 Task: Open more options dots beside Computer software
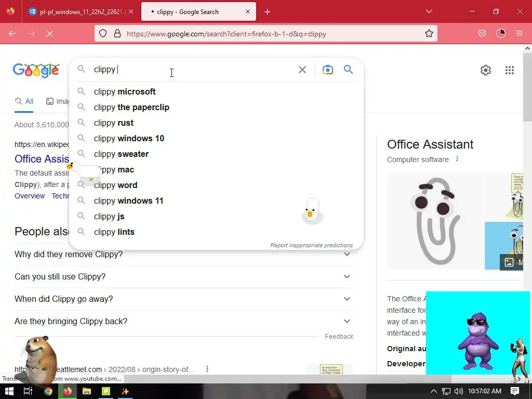pyautogui.click(x=457, y=159)
